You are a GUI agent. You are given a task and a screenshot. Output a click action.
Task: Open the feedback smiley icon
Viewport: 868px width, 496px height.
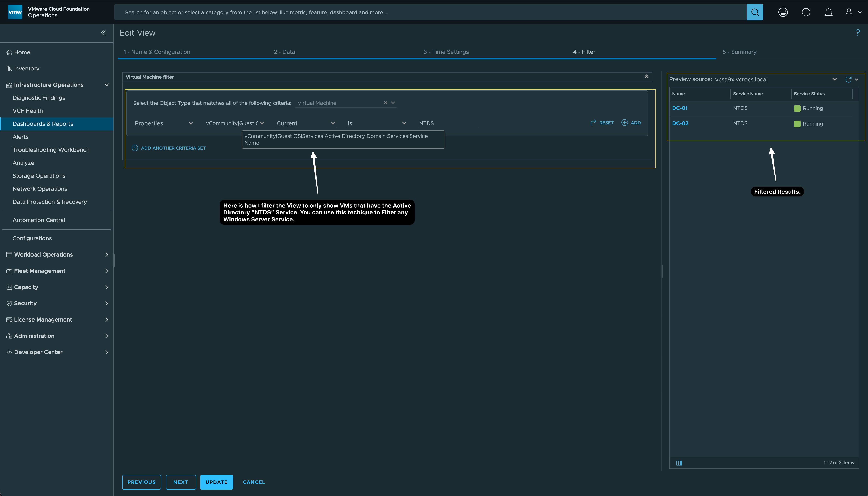783,12
